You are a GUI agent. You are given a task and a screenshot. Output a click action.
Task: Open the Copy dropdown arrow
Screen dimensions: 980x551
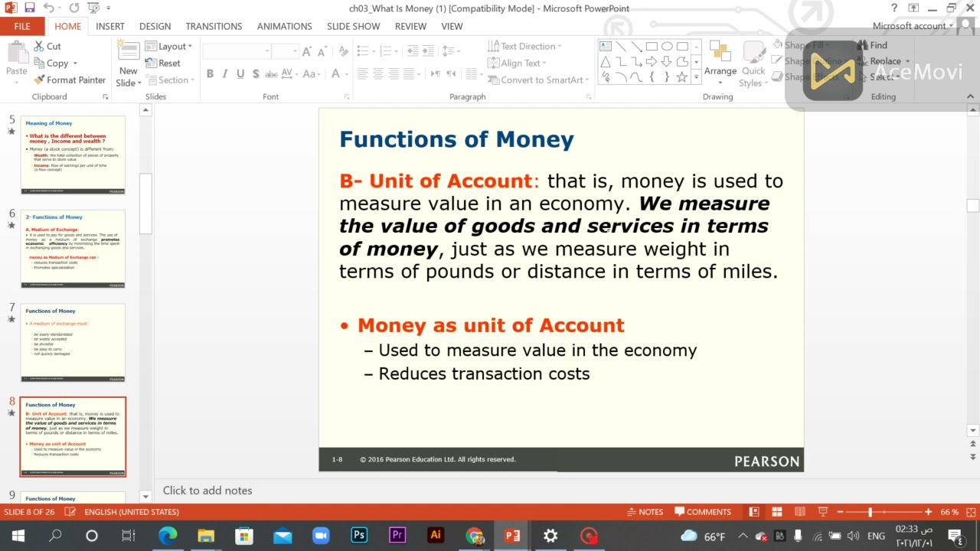pos(75,64)
